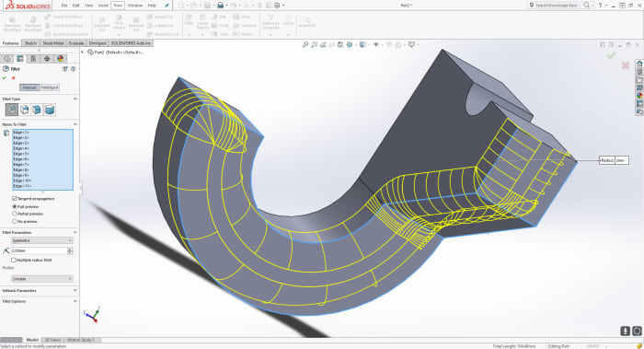Click the Help question mark icon

[600, 6]
